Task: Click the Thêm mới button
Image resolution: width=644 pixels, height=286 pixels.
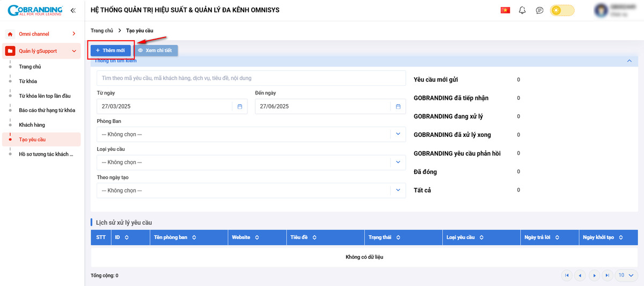Action: (x=110, y=50)
